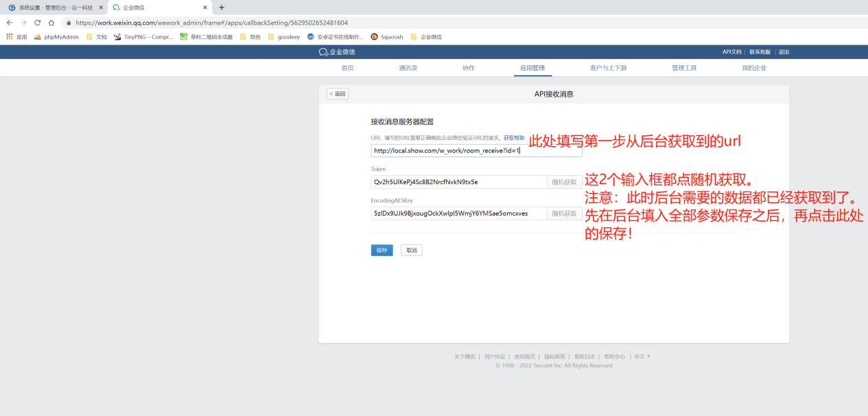The width and height of the screenshot is (868, 416).
Task: Select the 应用管理 navigation item
Action: [x=533, y=67]
